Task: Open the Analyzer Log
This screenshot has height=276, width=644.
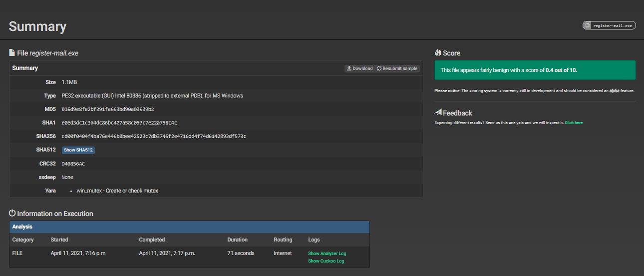Action: [327, 253]
